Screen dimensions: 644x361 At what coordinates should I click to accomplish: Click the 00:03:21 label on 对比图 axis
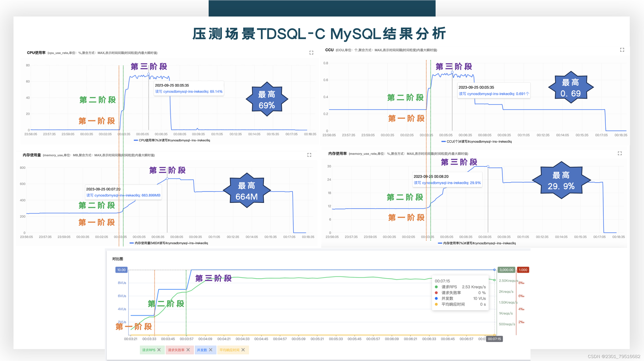pyautogui.click(x=131, y=339)
